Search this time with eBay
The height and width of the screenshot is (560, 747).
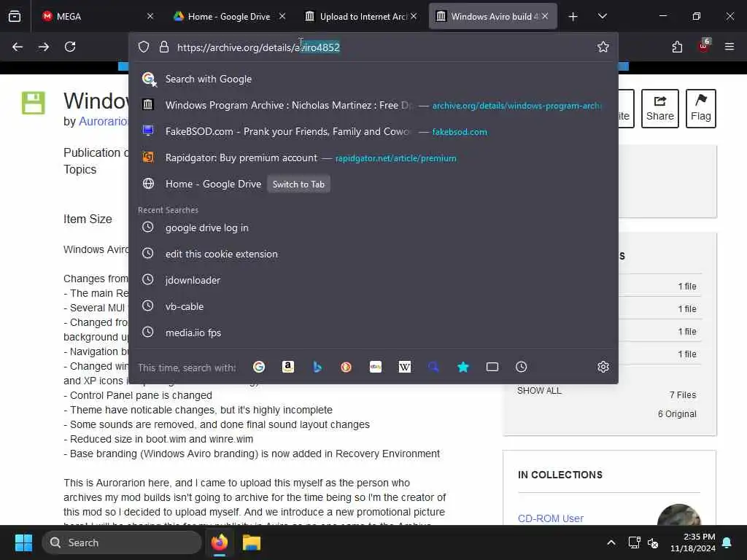coord(376,367)
